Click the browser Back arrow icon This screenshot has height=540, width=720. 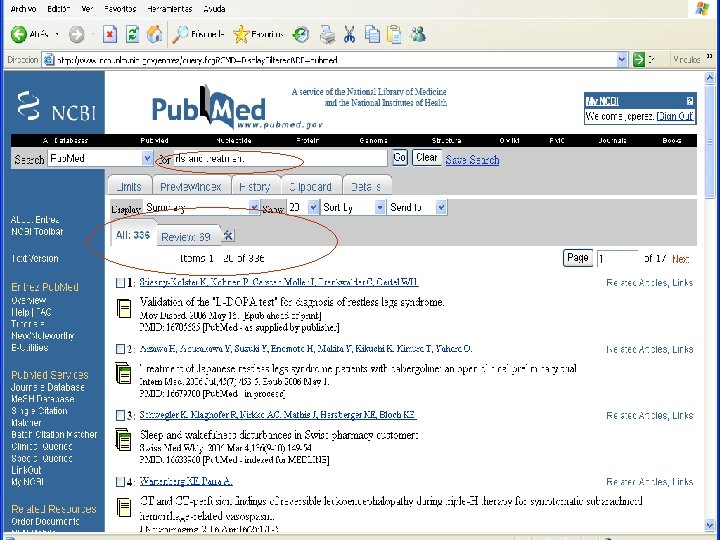tap(18, 34)
